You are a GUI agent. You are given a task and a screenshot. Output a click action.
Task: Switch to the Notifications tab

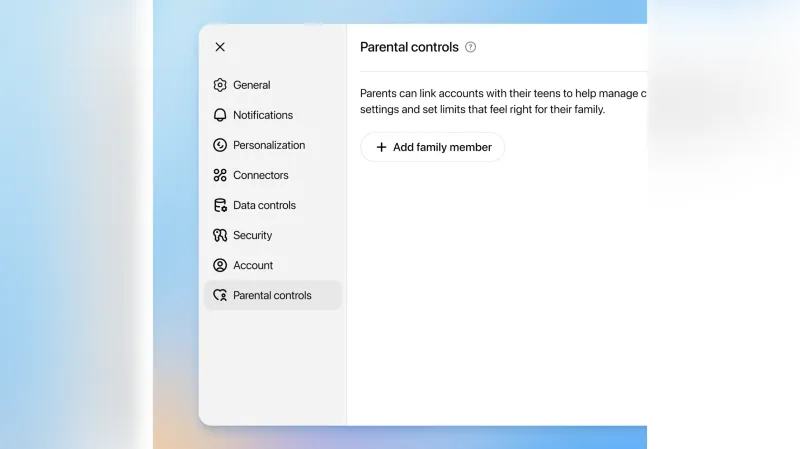273,115
